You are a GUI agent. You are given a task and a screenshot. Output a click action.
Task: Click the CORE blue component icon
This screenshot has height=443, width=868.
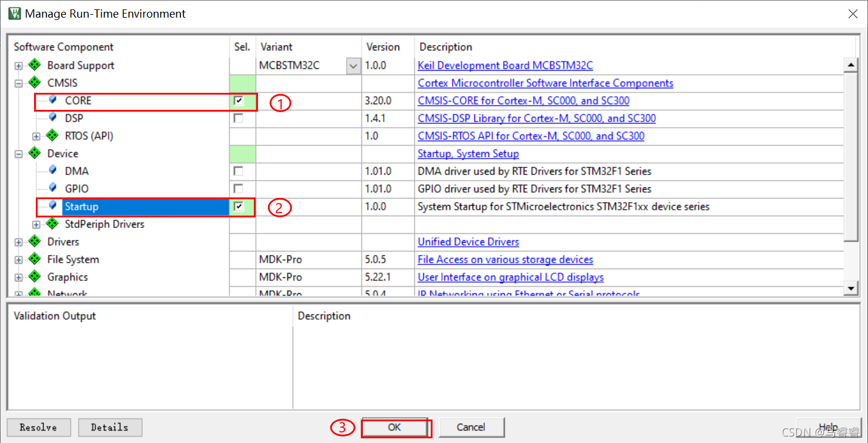pos(53,100)
